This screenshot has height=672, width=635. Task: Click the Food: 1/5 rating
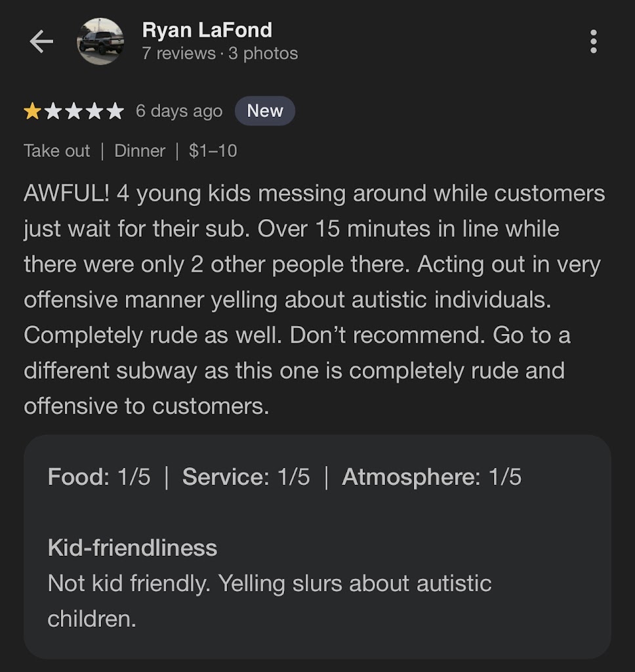pos(99,477)
